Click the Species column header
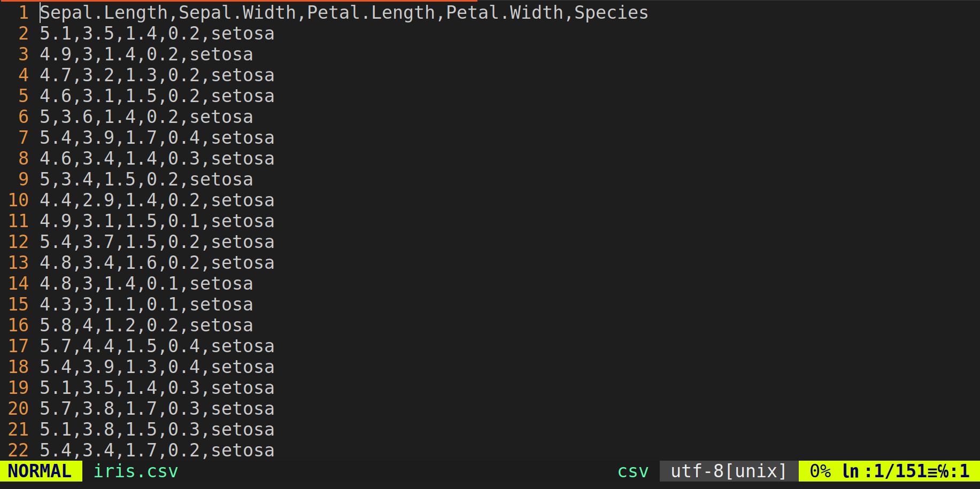This screenshot has width=980, height=489. tap(611, 12)
